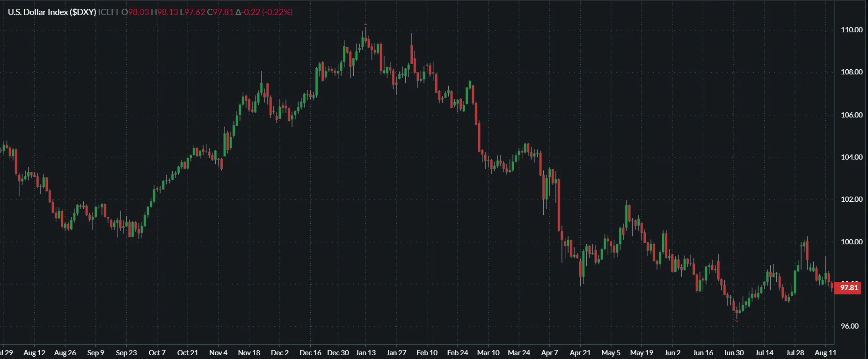Click the ICEFI exchange label

pyautogui.click(x=108, y=12)
